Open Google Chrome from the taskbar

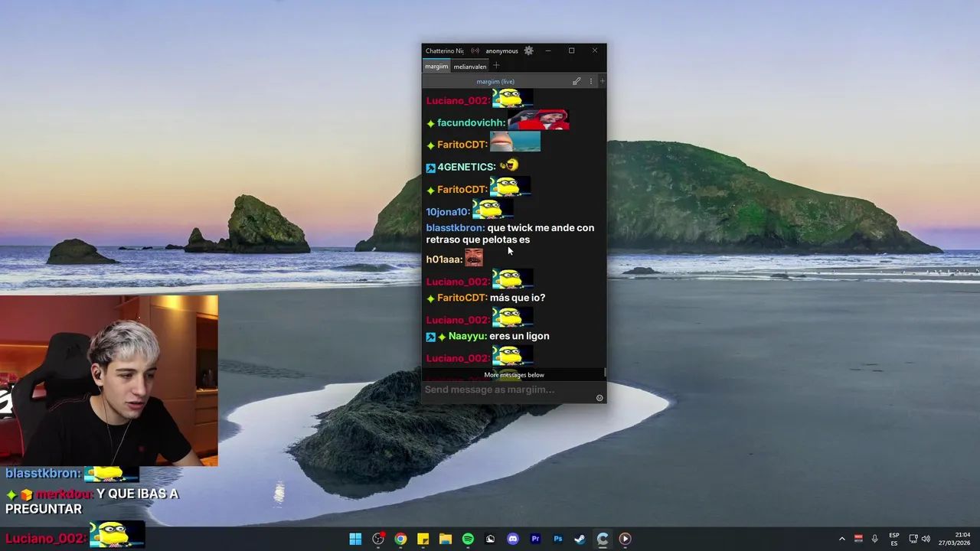pyautogui.click(x=400, y=539)
